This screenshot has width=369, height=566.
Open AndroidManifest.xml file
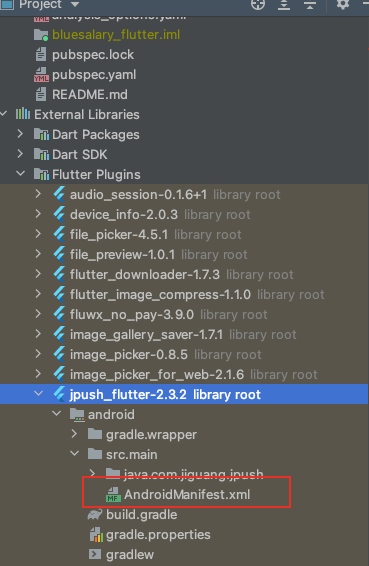(x=187, y=494)
